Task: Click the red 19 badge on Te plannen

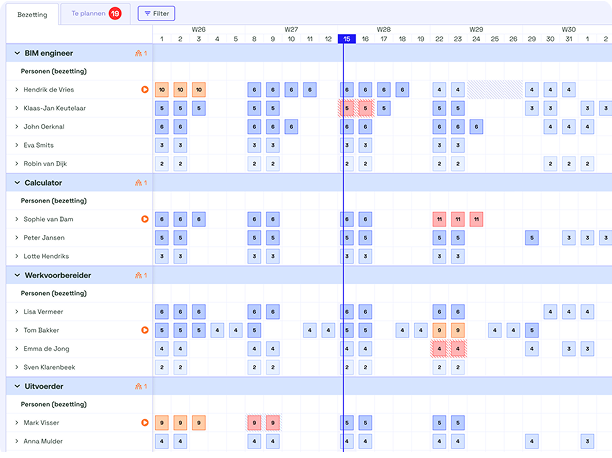Action: point(115,14)
